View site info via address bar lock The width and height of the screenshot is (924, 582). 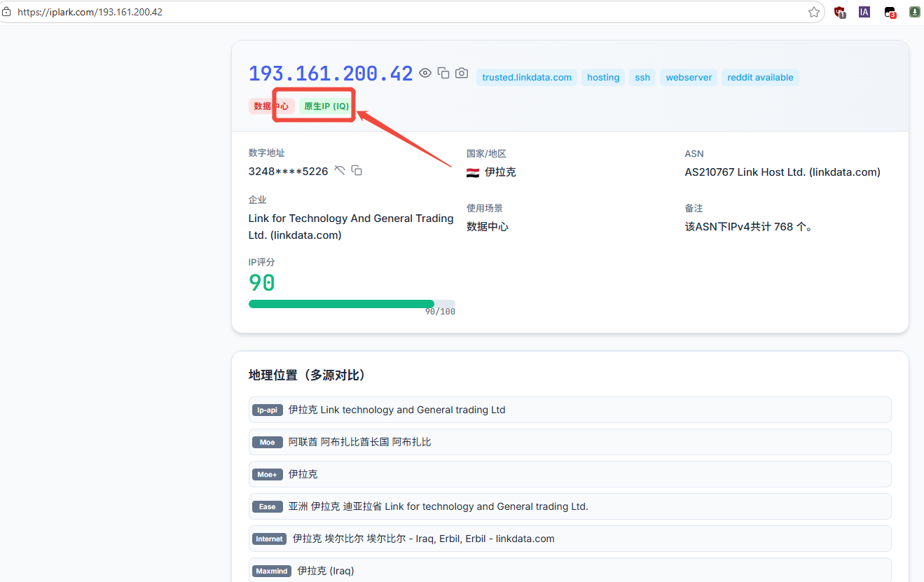(6, 12)
